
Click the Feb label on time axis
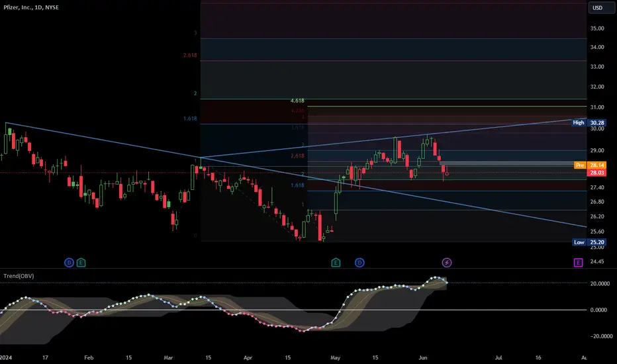pyautogui.click(x=89, y=357)
